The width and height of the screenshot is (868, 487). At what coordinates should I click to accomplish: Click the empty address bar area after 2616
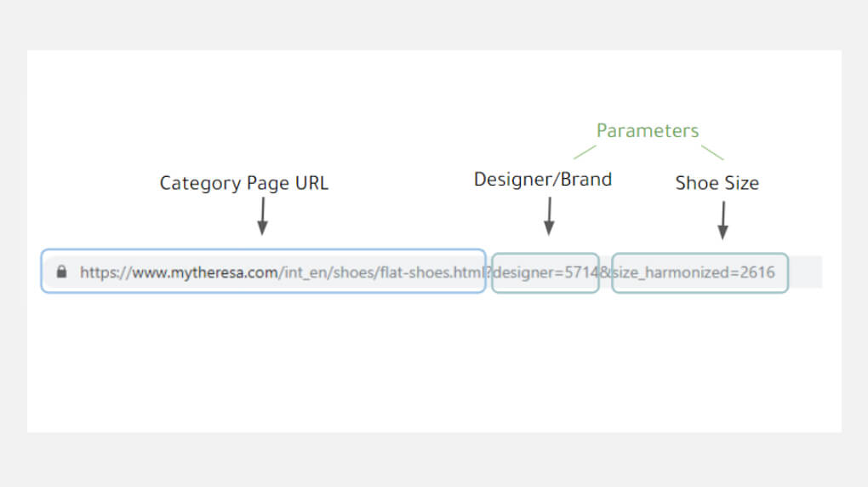[805, 272]
